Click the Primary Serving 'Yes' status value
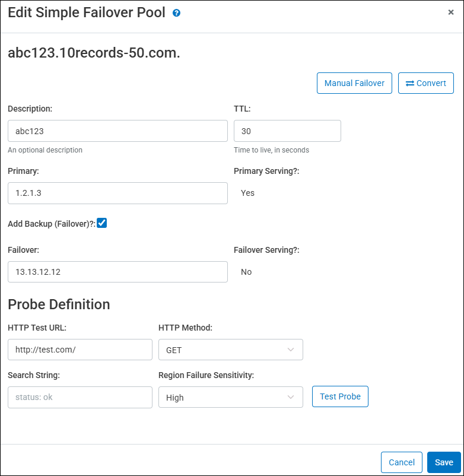This screenshot has height=476, width=464. point(247,193)
